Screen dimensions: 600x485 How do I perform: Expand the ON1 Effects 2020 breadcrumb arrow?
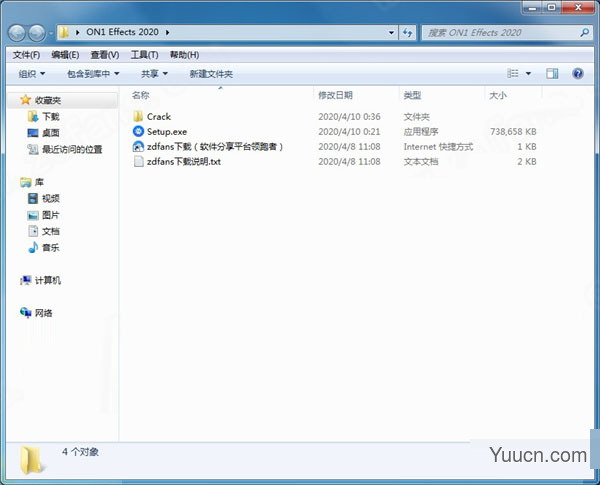tap(168, 33)
